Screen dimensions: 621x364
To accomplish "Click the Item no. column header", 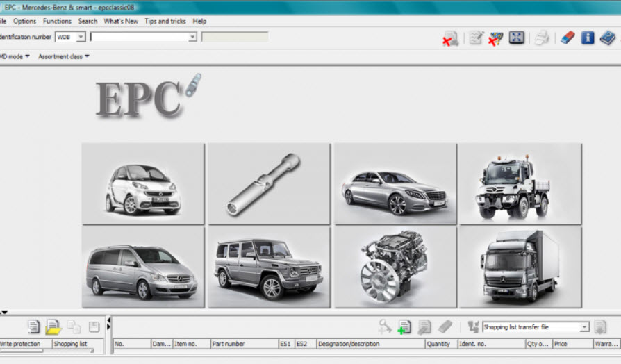I will [192, 344].
